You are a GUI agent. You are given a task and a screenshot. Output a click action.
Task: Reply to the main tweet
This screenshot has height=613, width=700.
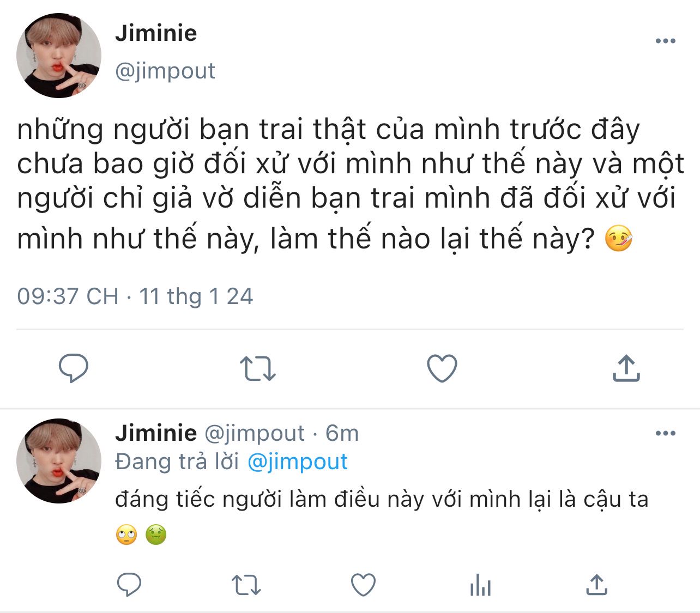[x=73, y=368]
